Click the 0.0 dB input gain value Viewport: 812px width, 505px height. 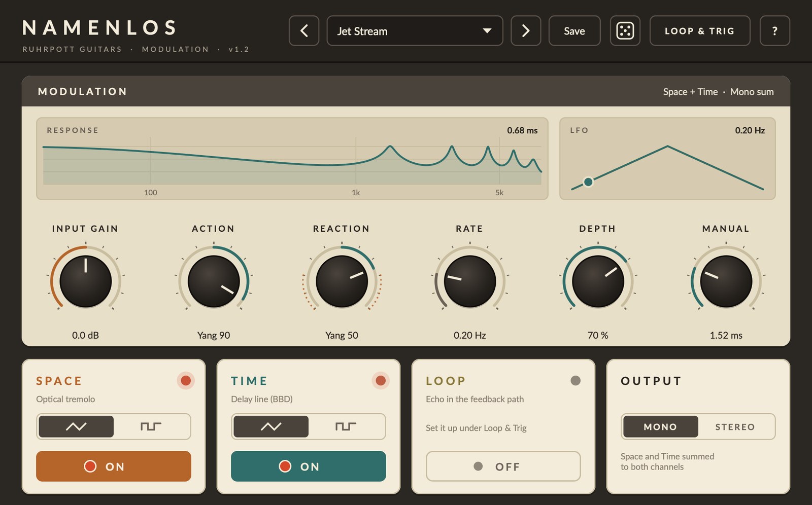point(86,335)
